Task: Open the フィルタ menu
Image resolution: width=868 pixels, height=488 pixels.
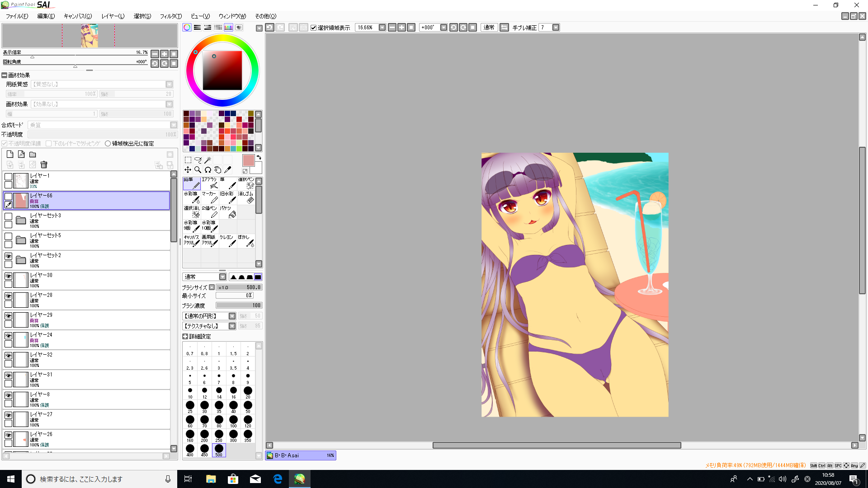Action: click(170, 16)
